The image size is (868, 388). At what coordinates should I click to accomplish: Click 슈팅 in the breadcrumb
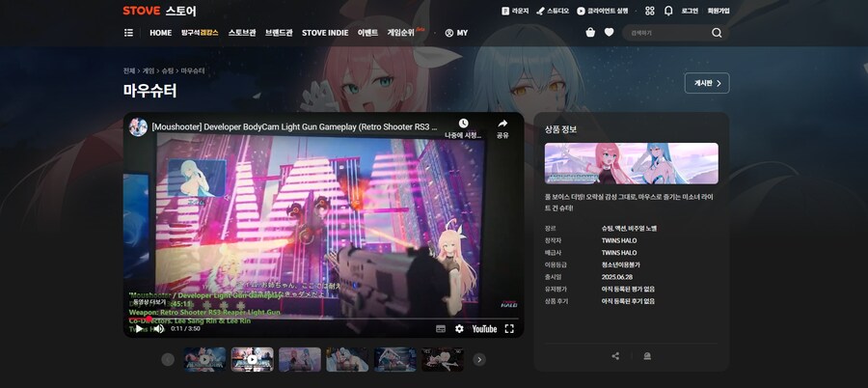tap(167, 71)
